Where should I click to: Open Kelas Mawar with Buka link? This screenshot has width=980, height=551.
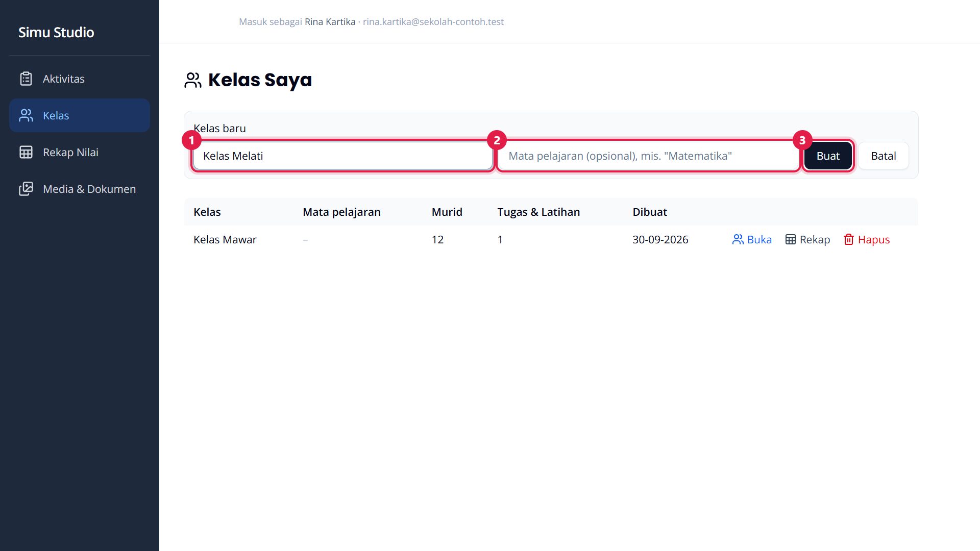[752, 239]
